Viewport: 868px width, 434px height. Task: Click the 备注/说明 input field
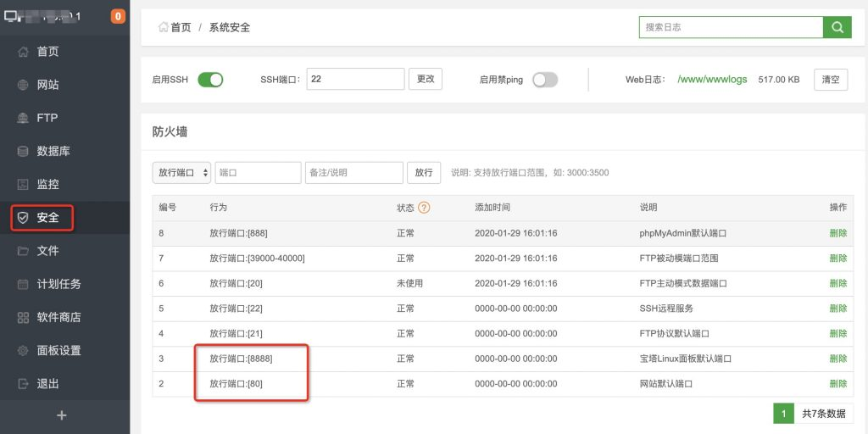pos(353,173)
